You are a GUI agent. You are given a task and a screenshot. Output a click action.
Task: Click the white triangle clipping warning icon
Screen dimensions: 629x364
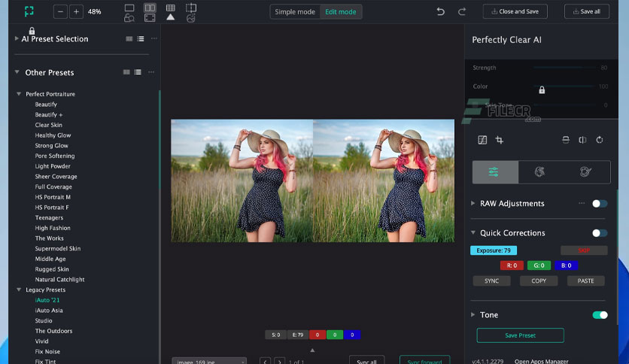click(x=171, y=17)
